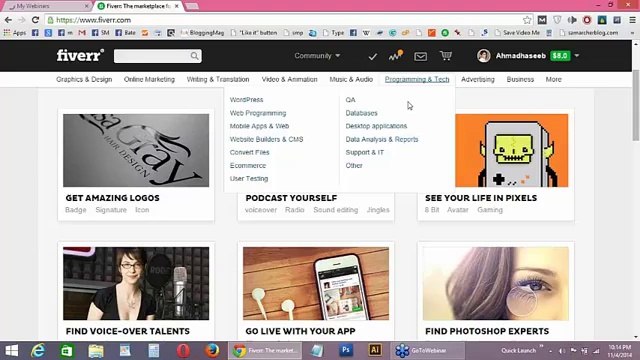The image size is (640, 360).
Task: Click the $8.0 balance badge
Action: (x=560, y=56)
